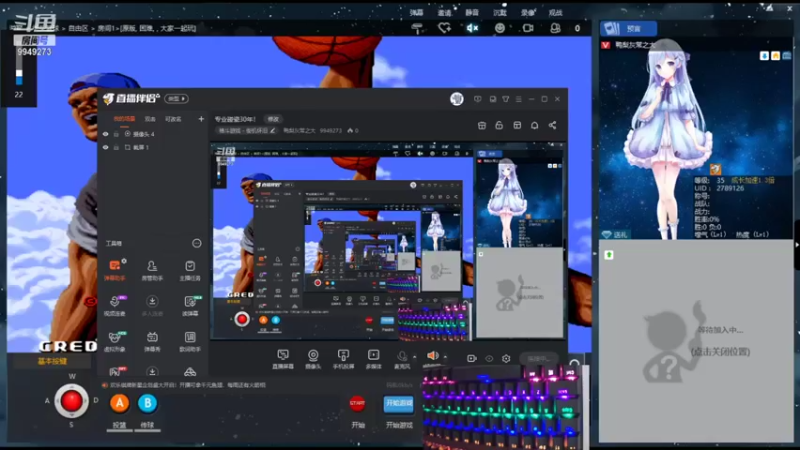This screenshot has width=800, height=450.
Task: Click the heart-plus follow icon in top bar
Action: [444, 29]
